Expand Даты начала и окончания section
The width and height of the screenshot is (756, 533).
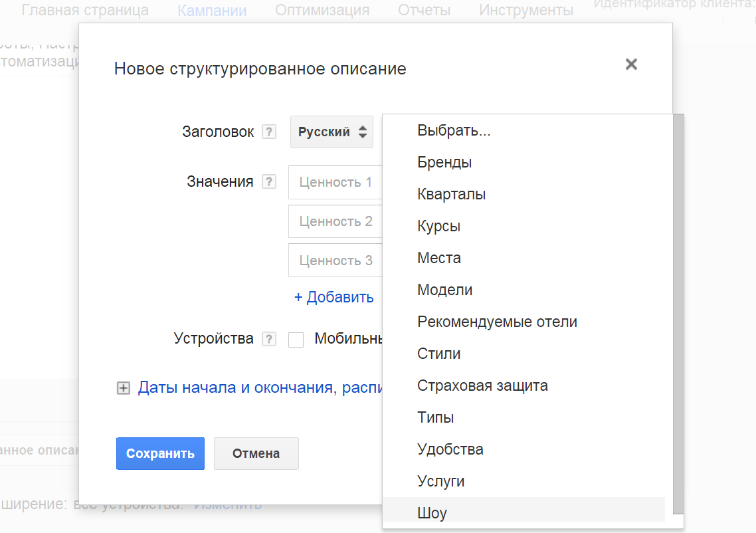tap(123, 389)
